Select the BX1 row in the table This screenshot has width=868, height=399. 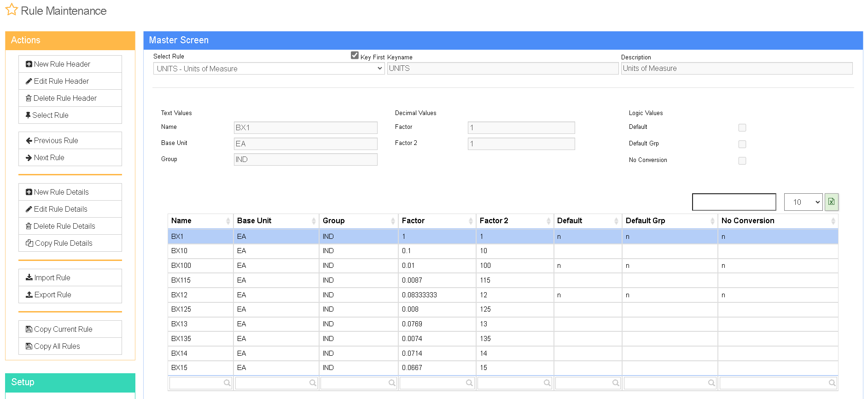point(503,237)
